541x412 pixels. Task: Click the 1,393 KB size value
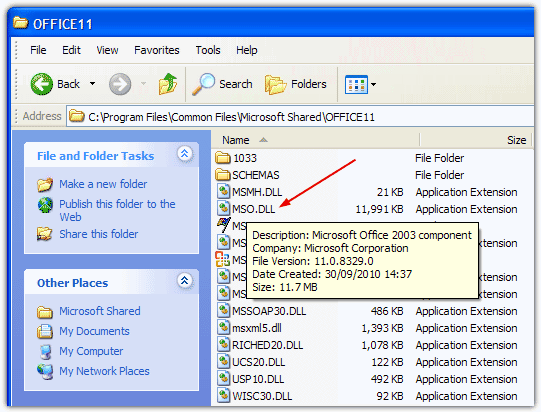382,328
